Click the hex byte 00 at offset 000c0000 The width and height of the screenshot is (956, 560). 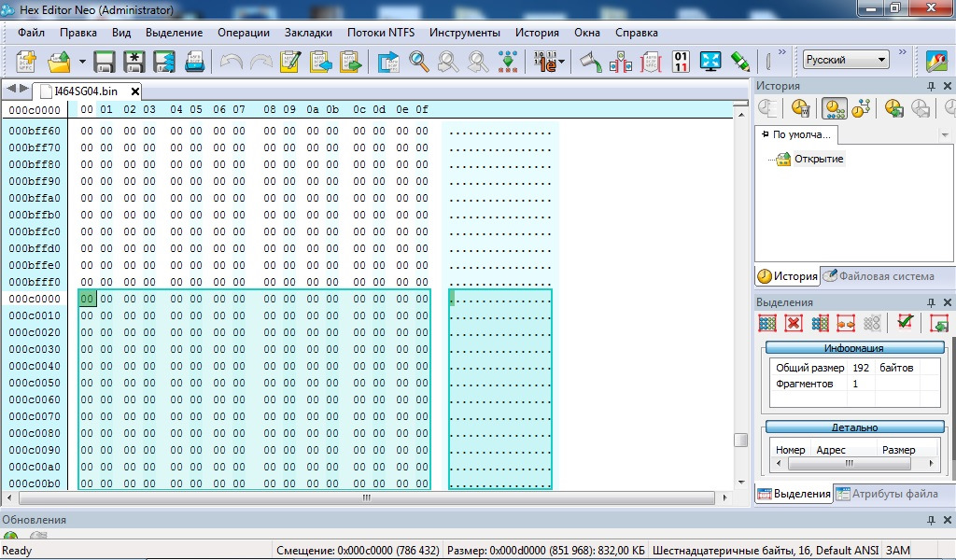tap(87, 299)
